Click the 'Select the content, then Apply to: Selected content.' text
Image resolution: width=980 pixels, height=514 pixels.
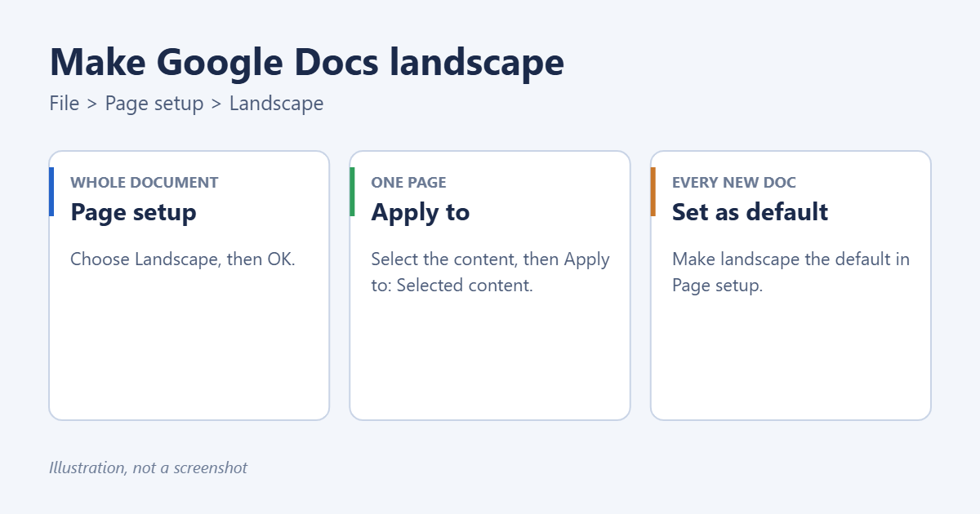click(490, 273)
